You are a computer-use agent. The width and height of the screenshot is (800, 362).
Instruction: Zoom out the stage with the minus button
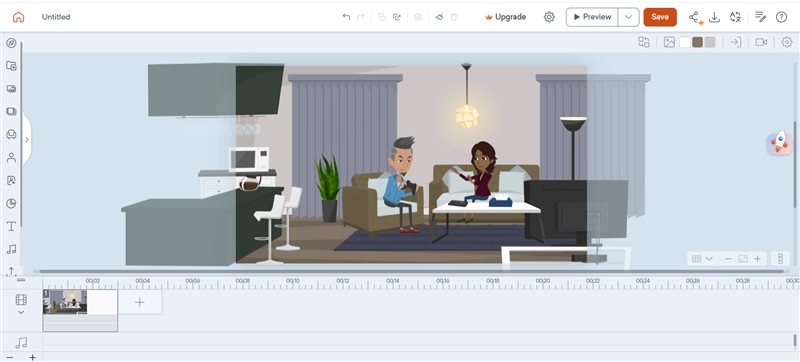tap(728, 259)
